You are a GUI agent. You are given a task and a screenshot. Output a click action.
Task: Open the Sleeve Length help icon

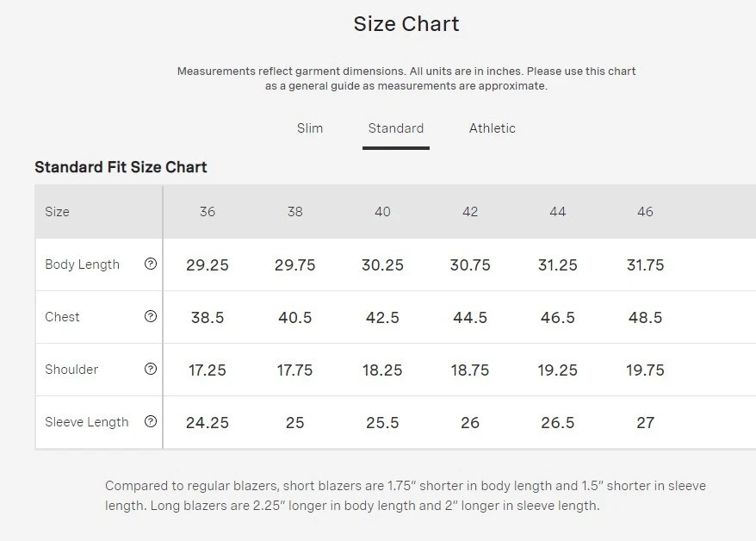151,421
